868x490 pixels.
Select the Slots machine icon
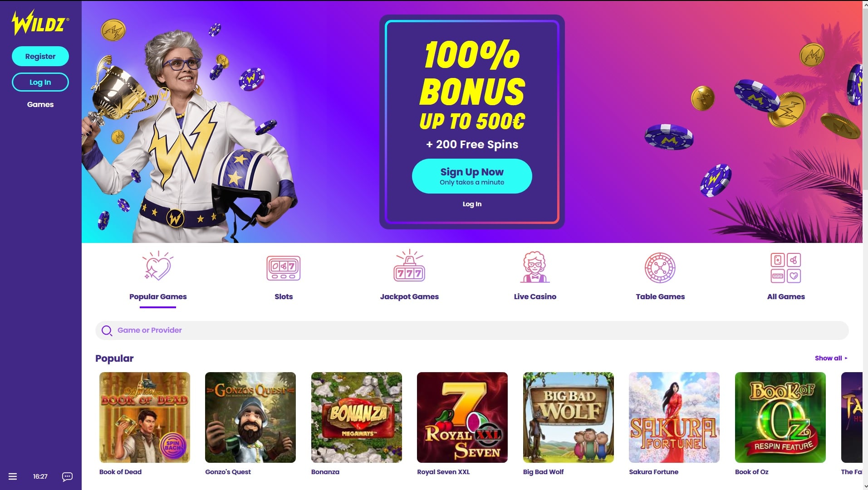pyautogui.click(x=284, y=268)
